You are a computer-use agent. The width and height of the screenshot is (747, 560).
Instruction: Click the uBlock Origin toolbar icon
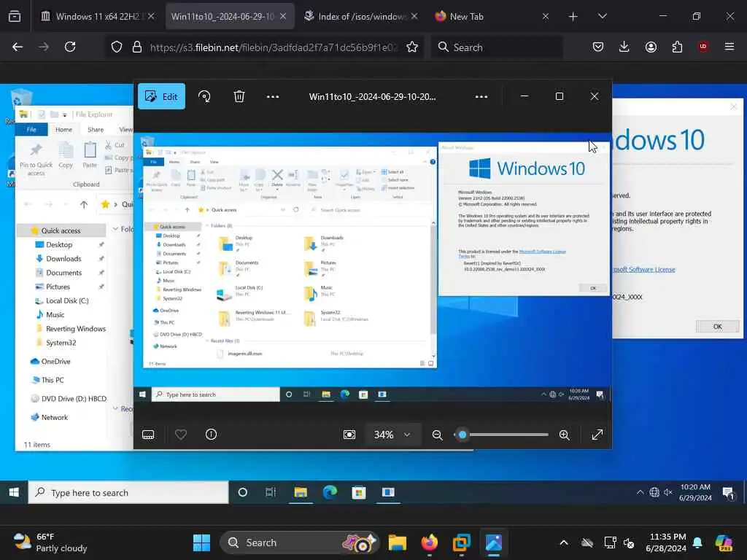[x=703, y=47]
